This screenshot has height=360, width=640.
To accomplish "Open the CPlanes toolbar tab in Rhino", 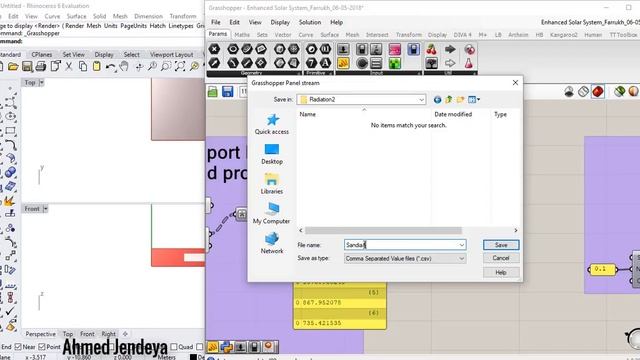I will coord(42,54).
